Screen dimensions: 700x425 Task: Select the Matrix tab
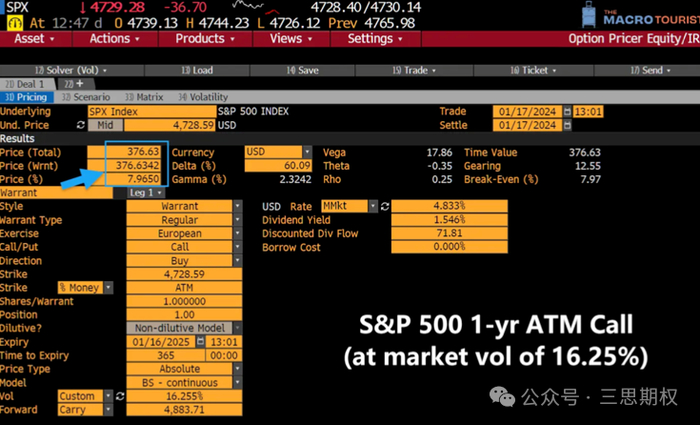tap(144, 97)
